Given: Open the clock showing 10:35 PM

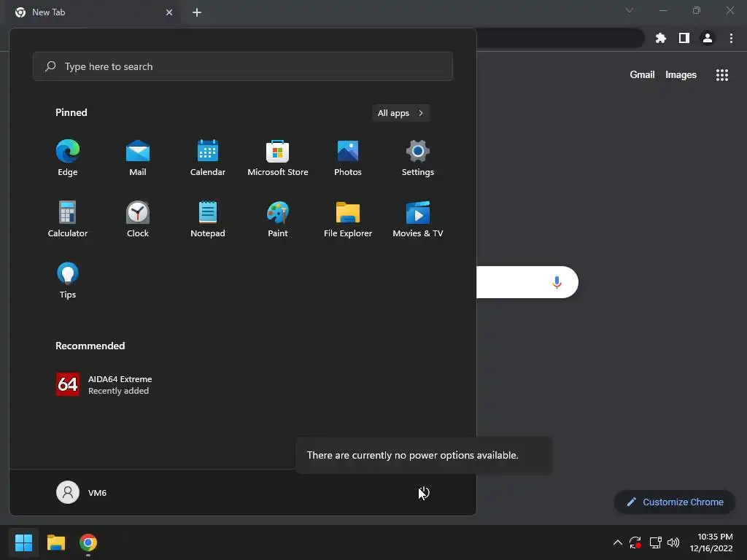Looking at the screenshot, I should pos(711,542).
